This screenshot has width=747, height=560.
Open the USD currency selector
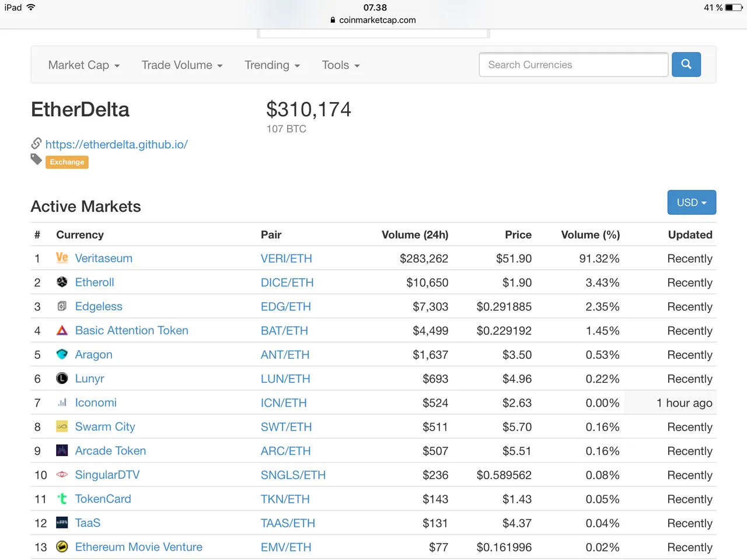[x=692, y=202]
